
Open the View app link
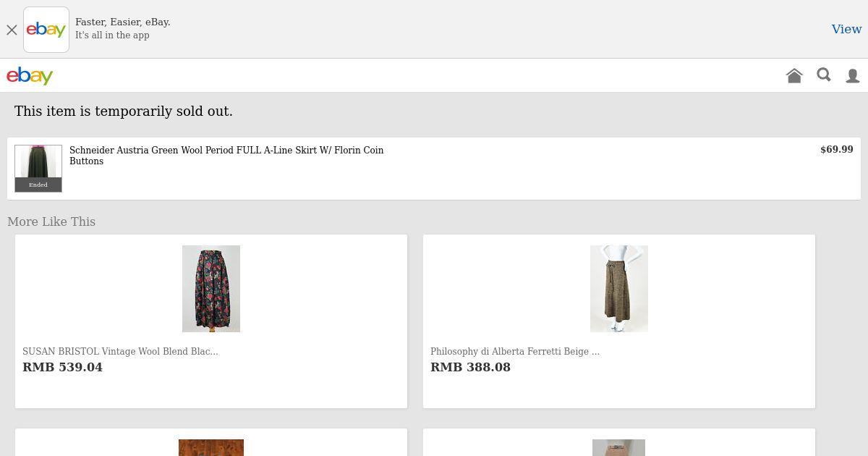point(846,29)
